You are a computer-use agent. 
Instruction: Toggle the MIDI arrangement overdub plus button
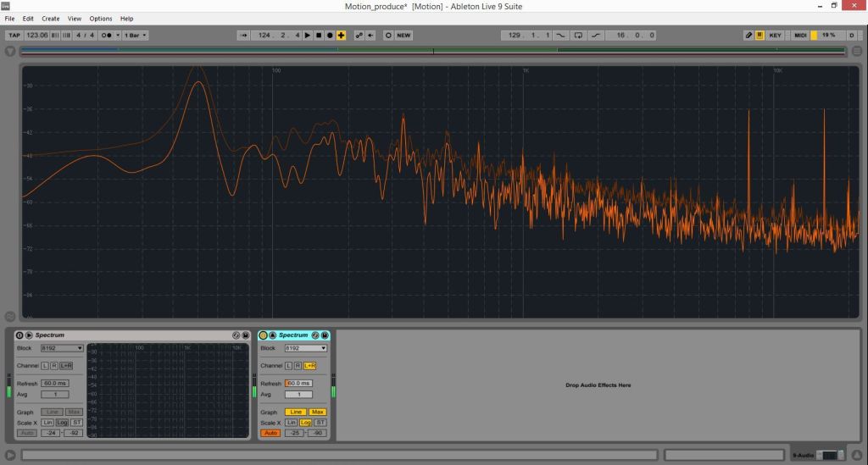(x=341, y=36)
